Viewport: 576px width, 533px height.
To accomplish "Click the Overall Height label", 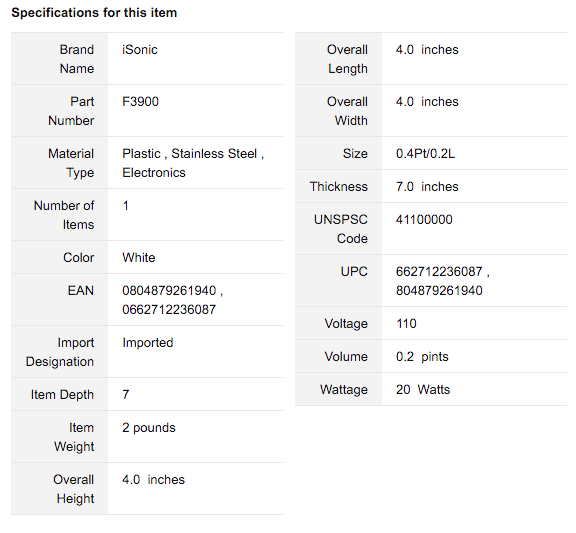I will 73,489.
